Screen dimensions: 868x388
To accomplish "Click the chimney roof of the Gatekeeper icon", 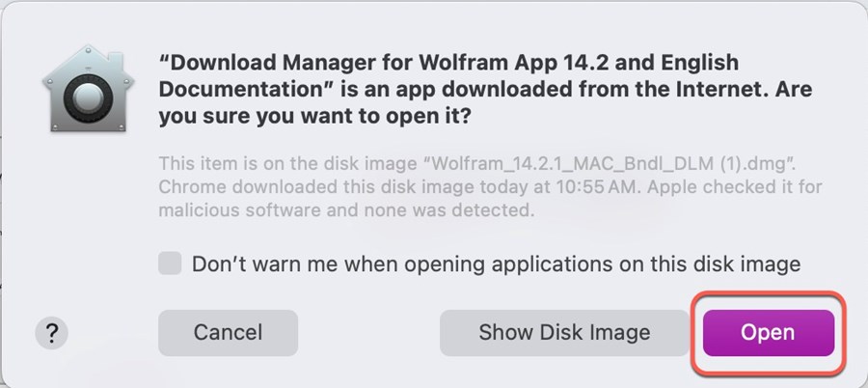I will click(x=116, y=59).
